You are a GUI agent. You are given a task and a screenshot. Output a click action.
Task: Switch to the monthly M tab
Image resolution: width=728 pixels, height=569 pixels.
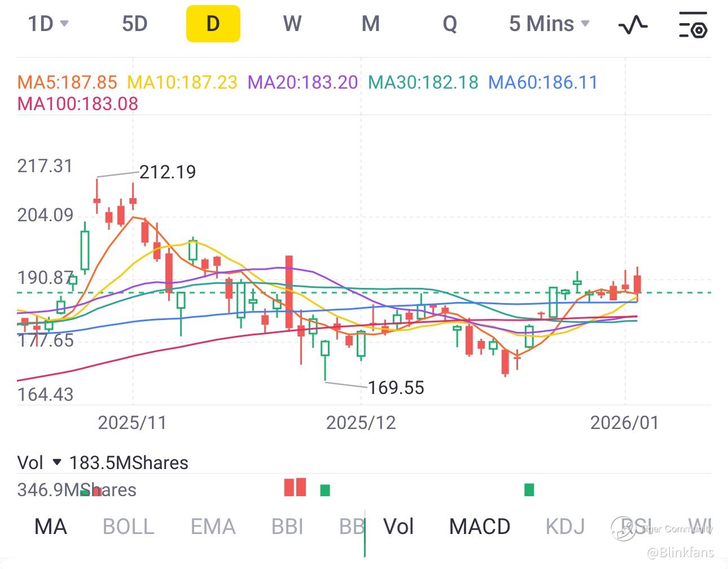click(x=370, y=24)
